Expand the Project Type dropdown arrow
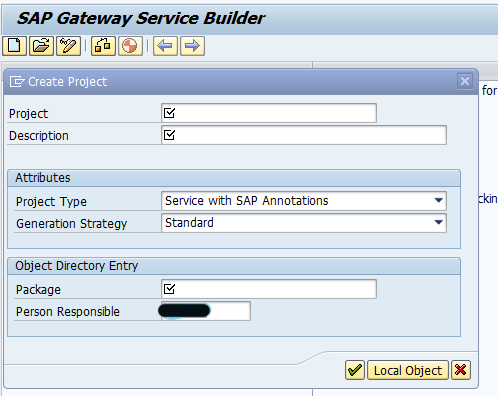 click(439, 201)
